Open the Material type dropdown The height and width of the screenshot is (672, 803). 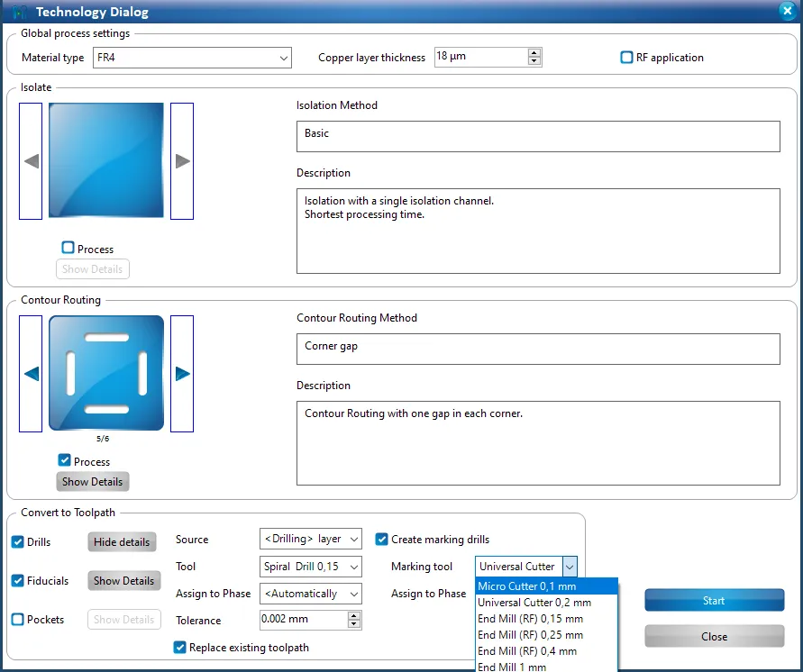192,58
